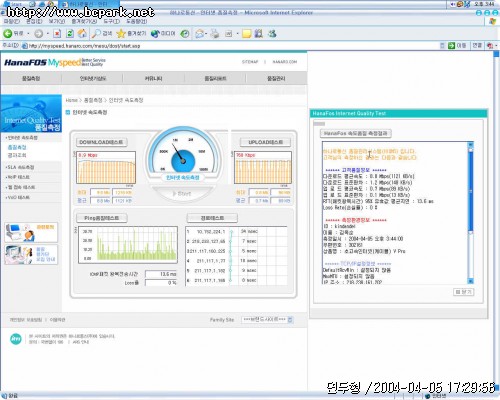Click the Start button under speed gauge
The height and width of the screenshot is (400, 500).
click(x=182, y=193)
